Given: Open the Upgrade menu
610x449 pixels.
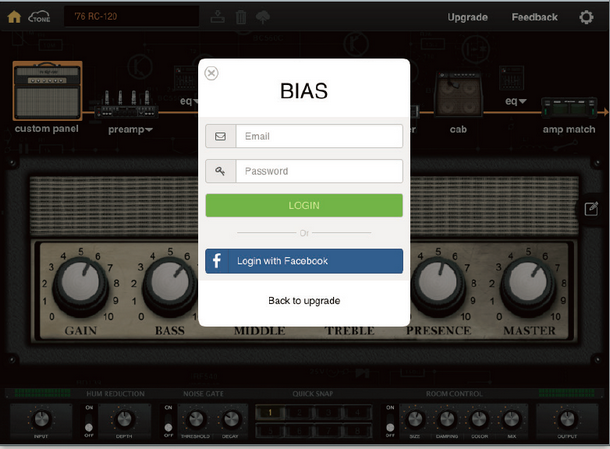Looking at the screenshot, I should tap(467, 17).
